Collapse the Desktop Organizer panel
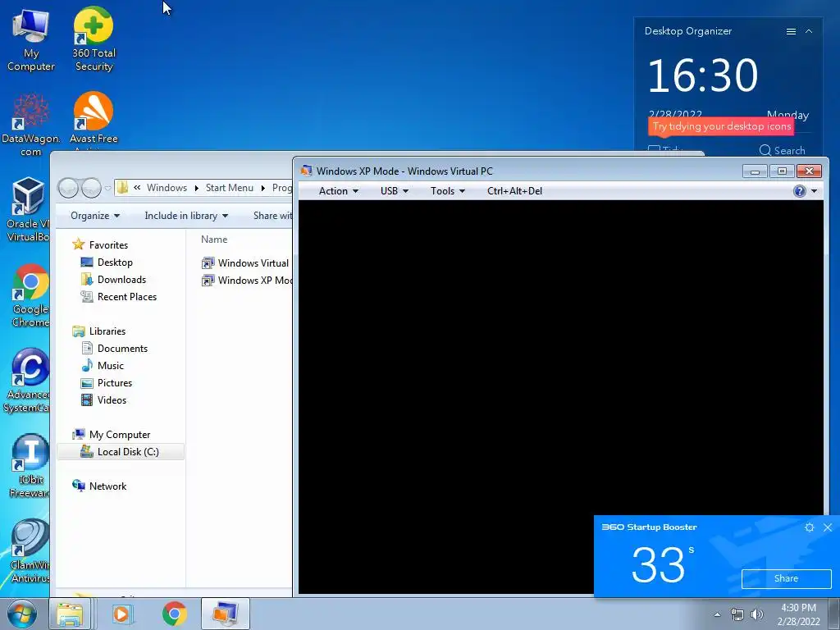This screenshot has height=630, width=840. 809,32
